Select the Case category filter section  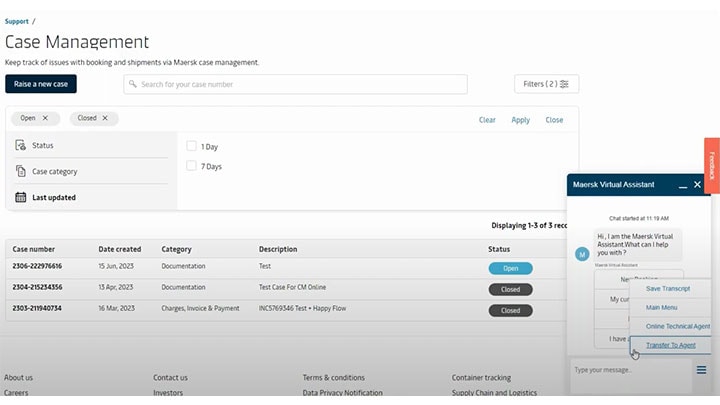(x=55, y=171)
